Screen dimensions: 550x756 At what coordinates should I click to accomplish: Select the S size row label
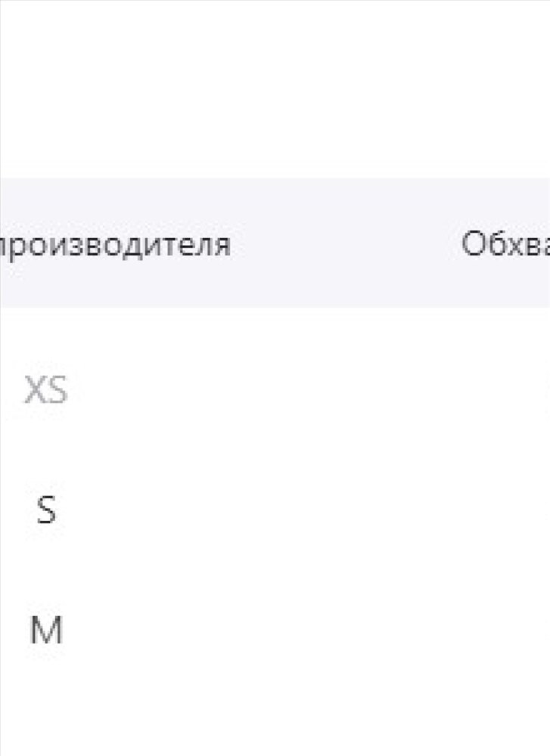(46, 510)
